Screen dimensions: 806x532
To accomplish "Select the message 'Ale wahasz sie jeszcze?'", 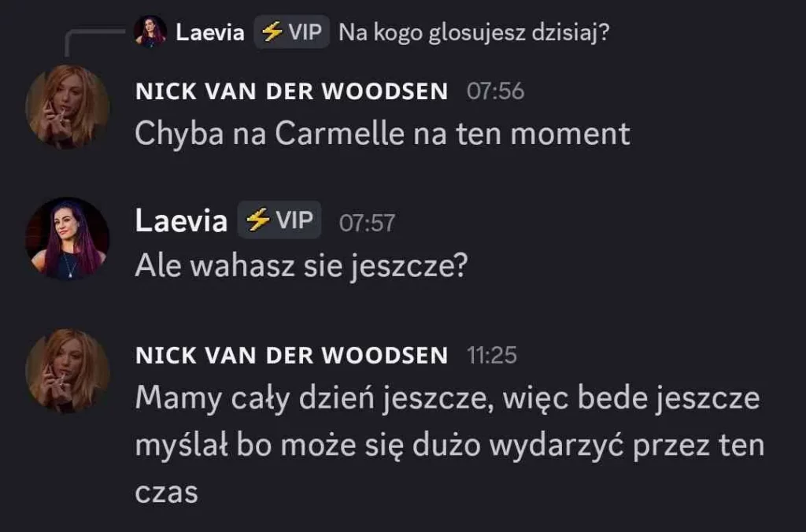I will (x=301, y=266).
